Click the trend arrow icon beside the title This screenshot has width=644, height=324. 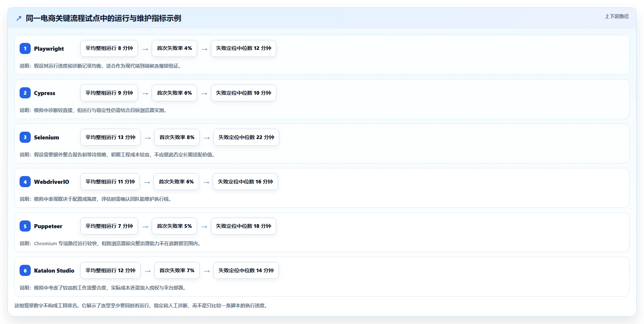tap(19, 18)
